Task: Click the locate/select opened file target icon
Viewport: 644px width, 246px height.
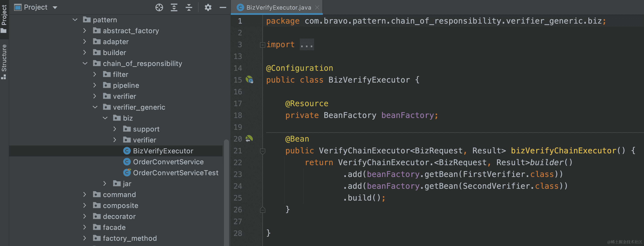Action: 159,7
